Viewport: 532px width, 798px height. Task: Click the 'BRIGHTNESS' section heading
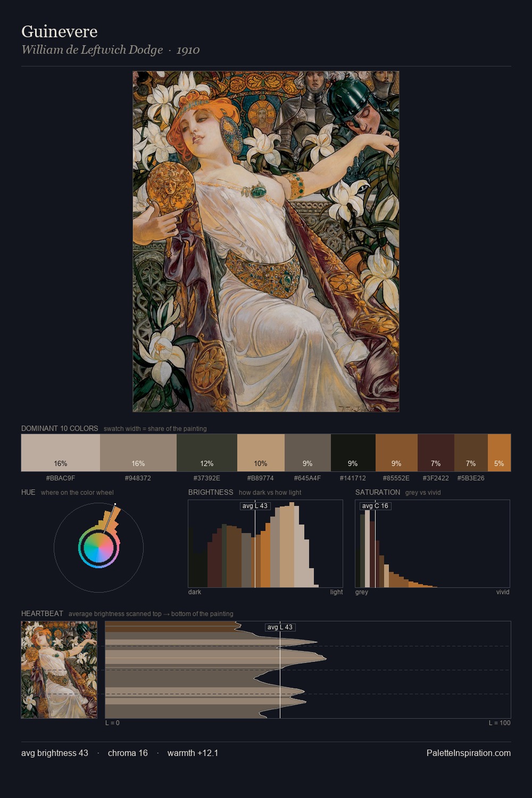211,492
